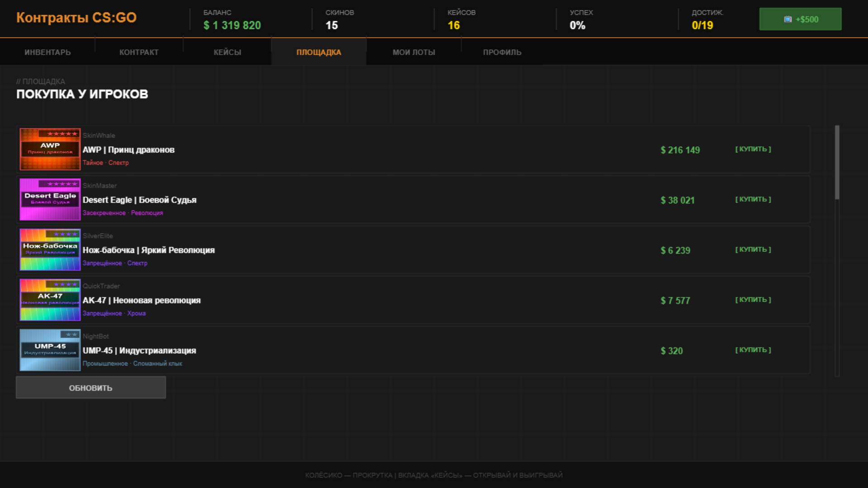The height and width of the screenshot is (488, 868).
Task: Buy the Нож-бабочка Яркий Революция listing
Action: [x=753, y=250]
